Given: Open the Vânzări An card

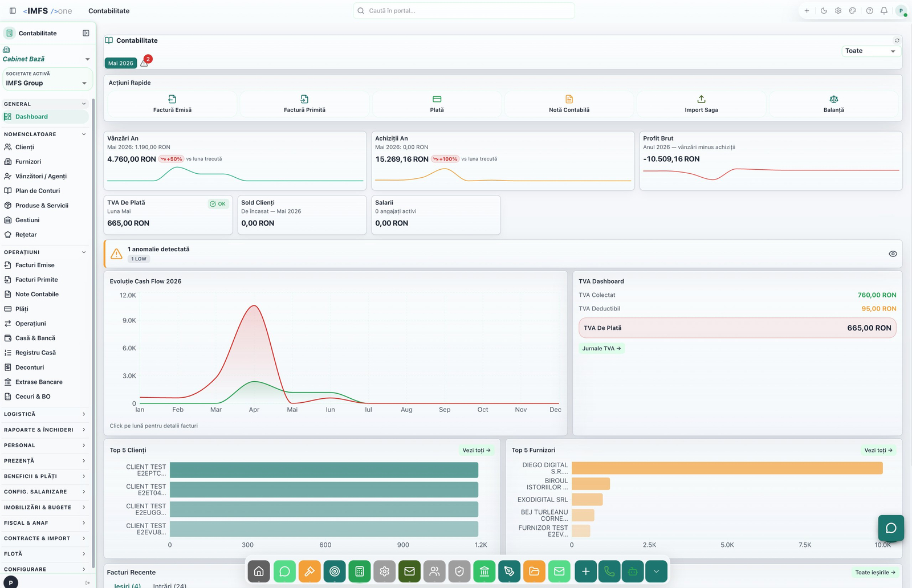Looking at the screenshot, I should 235,161.
